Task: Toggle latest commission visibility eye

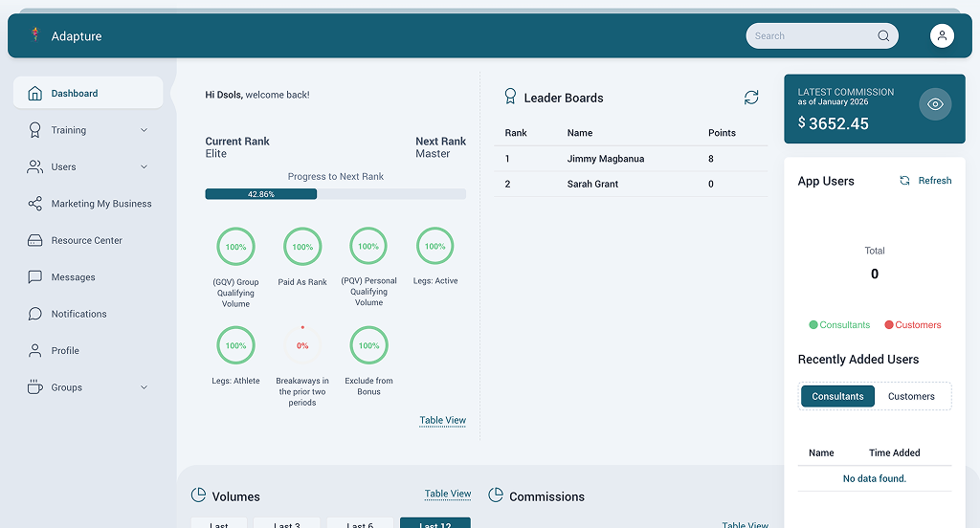Action: [x=935, y=104]
